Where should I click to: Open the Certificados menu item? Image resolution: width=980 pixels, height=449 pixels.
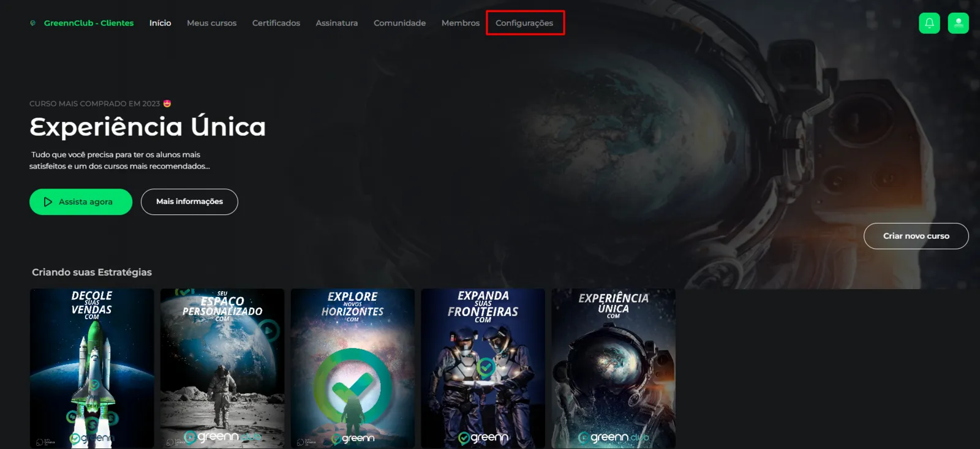pyautogui.click(x=276, y=23)
